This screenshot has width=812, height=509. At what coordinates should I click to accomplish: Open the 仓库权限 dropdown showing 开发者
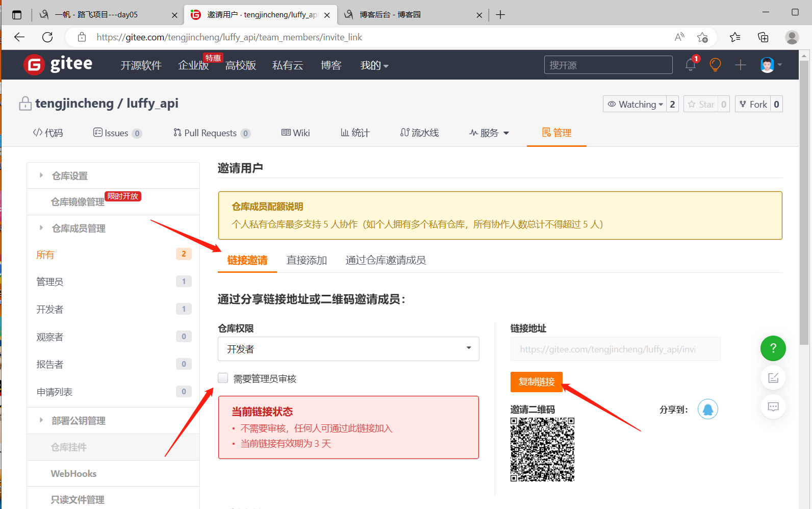pos(348,349)
